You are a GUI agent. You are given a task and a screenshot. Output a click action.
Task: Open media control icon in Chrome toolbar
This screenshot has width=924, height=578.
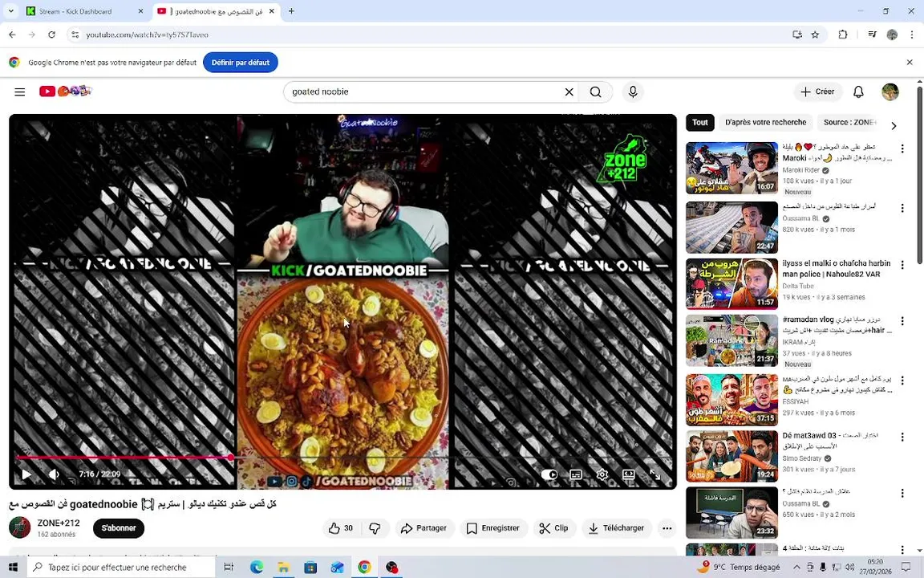[x=872, y=35]
